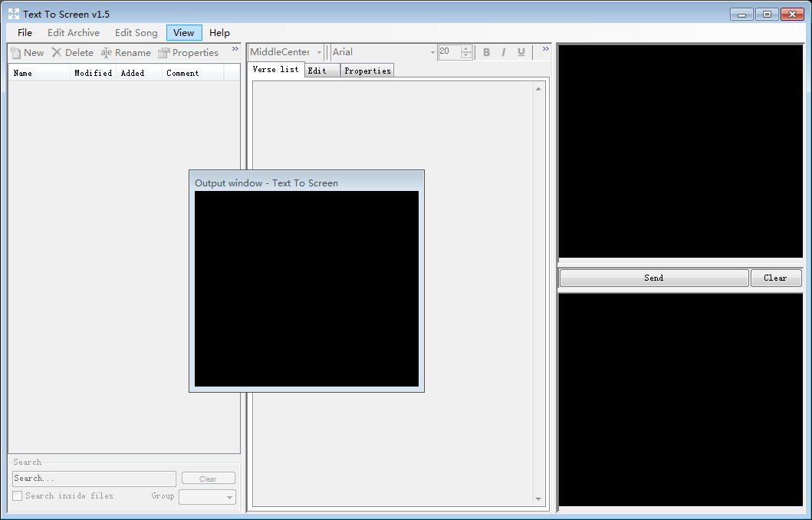Toggle Bold formatting
This screenshot has height=520, width=812.
point(486,52)
